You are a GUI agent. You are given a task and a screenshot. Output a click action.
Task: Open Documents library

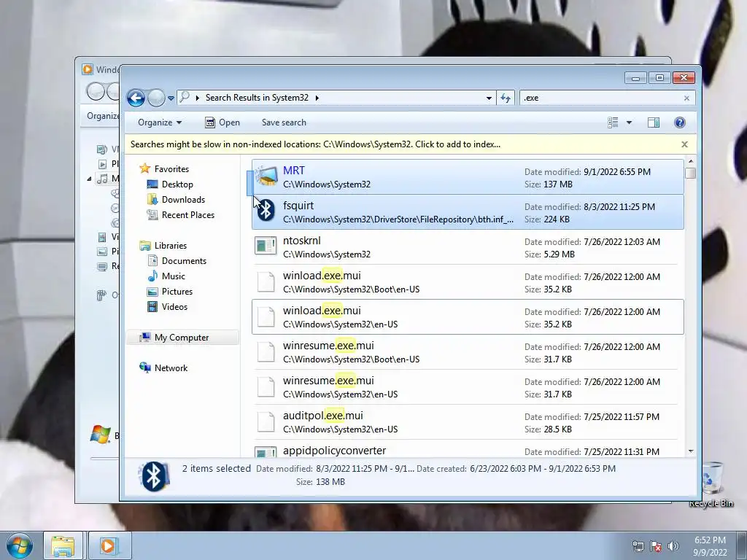(184, 261)
